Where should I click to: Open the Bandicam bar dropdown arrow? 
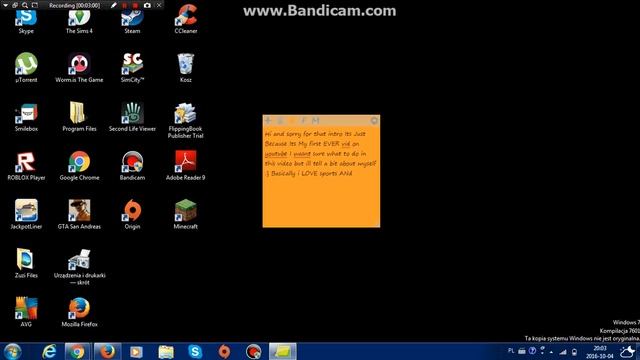[x=5, y=5]
